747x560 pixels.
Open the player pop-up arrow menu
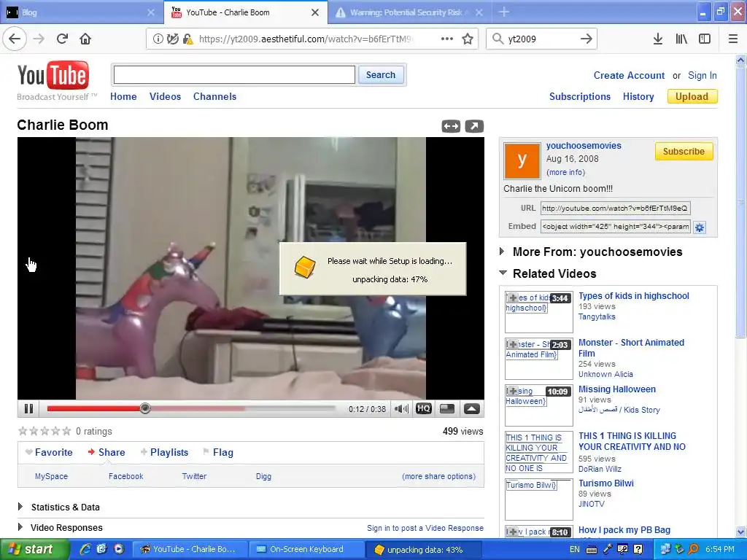[472, 408]
